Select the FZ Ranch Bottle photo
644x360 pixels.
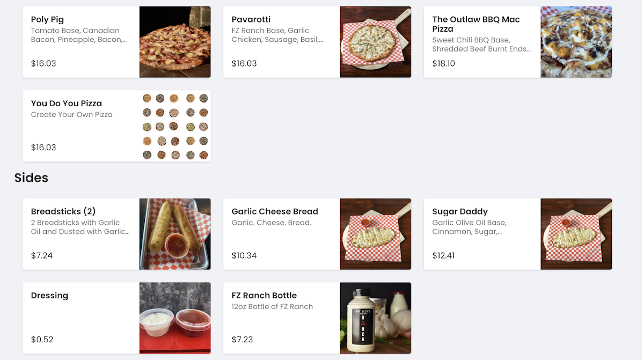pos(376,318)
